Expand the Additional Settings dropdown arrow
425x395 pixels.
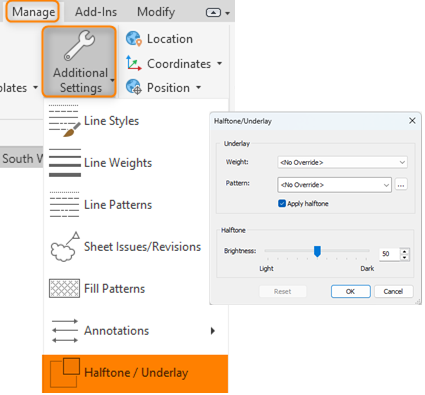pos(112,80)
